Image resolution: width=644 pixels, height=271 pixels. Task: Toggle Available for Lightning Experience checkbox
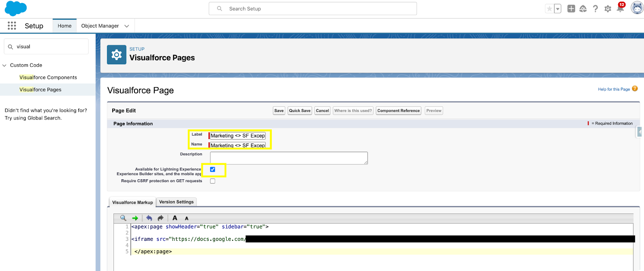pyautogui.click(x=213, y=169)
